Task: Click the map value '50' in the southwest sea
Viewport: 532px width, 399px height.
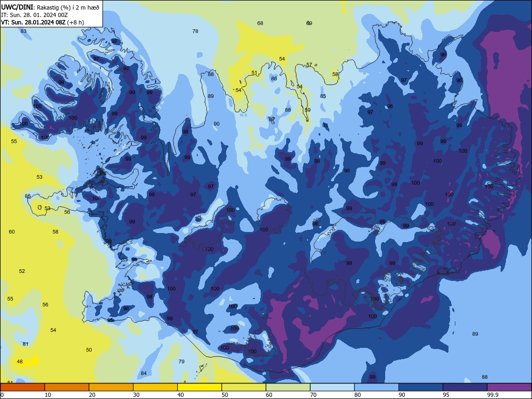Action: pos(89,350)
